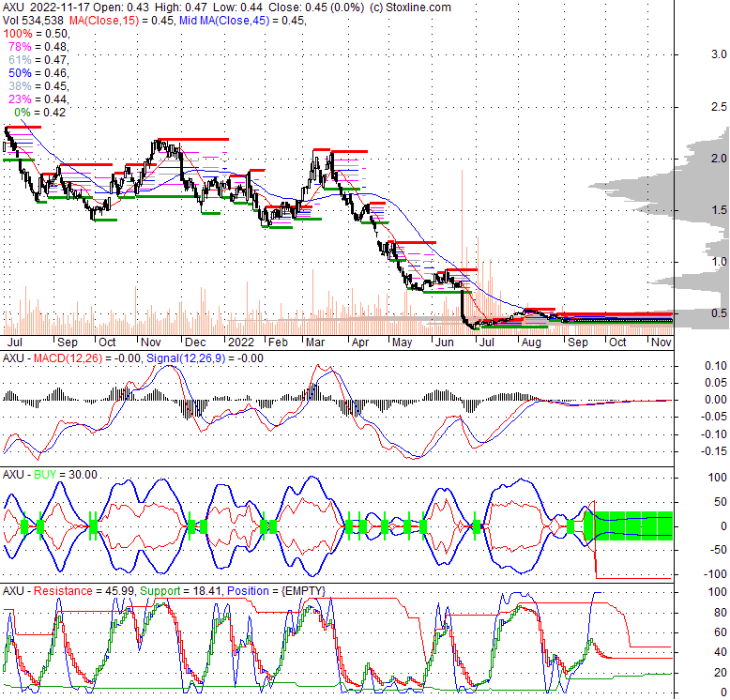Click the 'Low: 0.44' value
Screen dimensions: 730x700
tap(237, 8)
